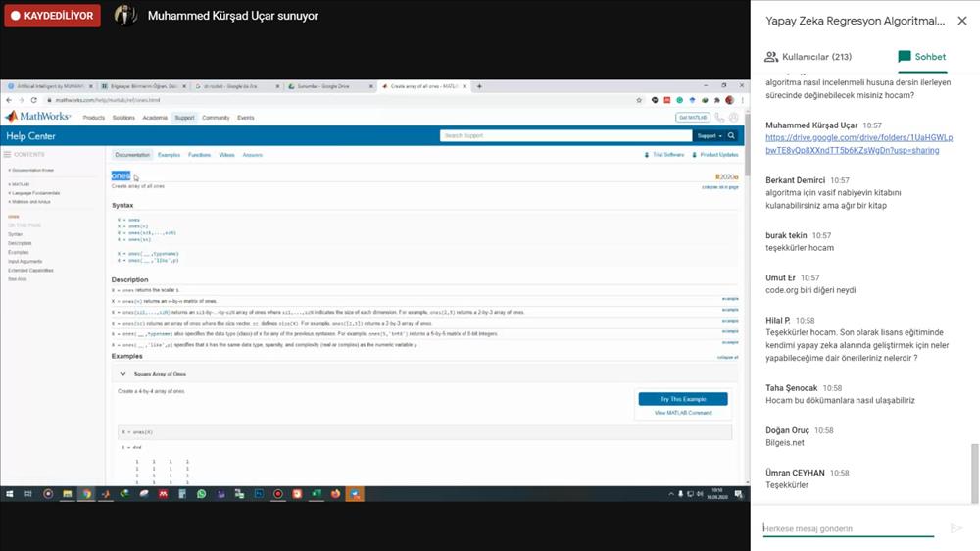Switch to the Sohbet chat tab
Viewport: 980px width, 551px height.
(922, 57)
